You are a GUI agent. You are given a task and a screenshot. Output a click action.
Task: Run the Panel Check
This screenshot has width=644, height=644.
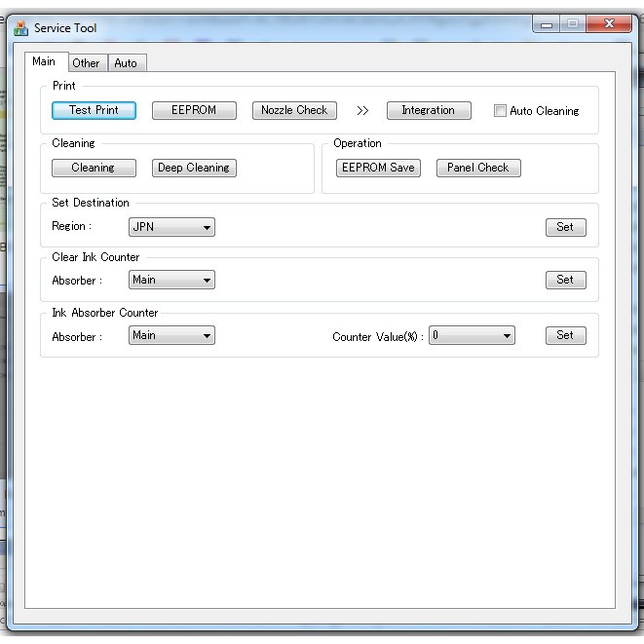click(x=478, y=168)
